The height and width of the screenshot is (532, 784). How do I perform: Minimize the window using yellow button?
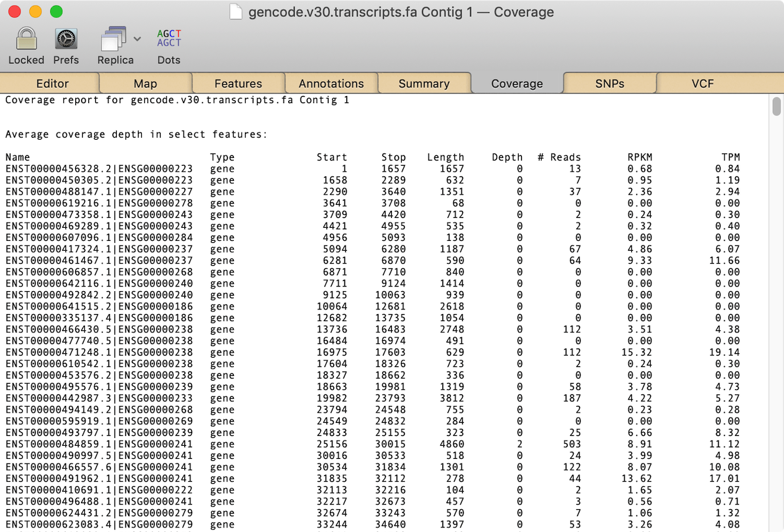[x=35, y=12]
